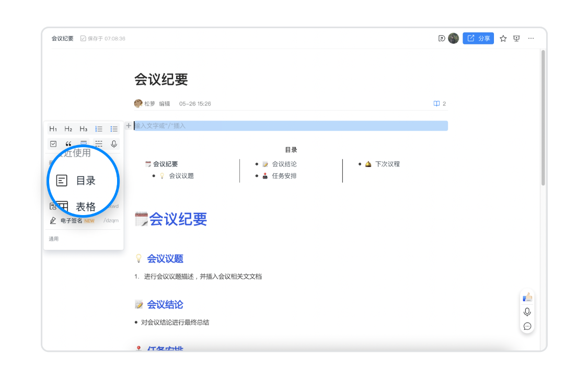Click the microphone icon in the insert toolbar
588x379 pixels.
pyautogui.click(x=113, y=144)
